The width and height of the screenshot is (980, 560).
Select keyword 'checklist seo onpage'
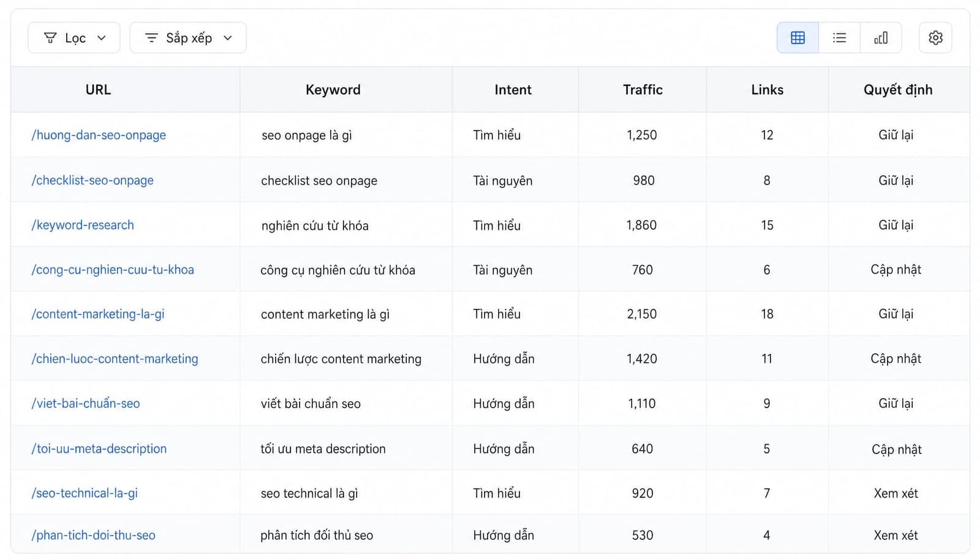coord(319,181)
